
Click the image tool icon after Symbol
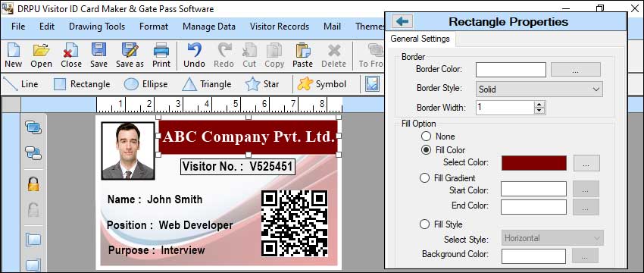coord(372,84)
